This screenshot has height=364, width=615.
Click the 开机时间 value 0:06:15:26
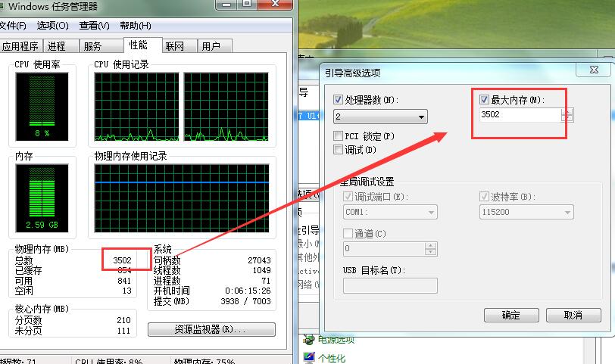[248, 291]
